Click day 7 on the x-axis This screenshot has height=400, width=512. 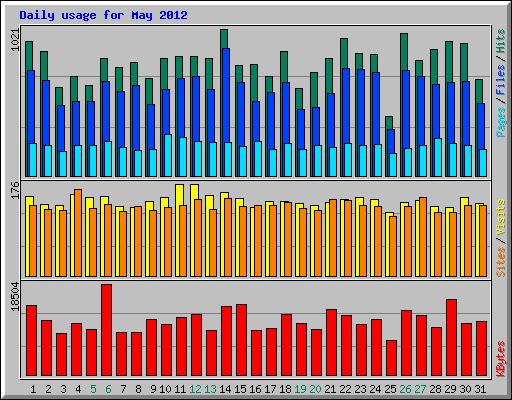click(x=123, y=389)
